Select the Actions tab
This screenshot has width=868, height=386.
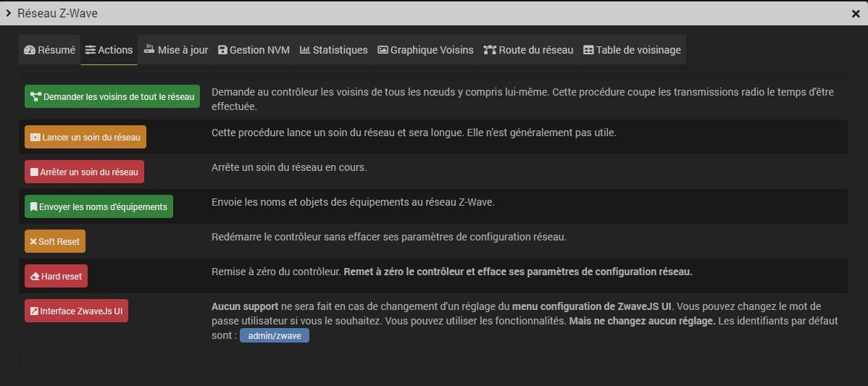point(109,50)
